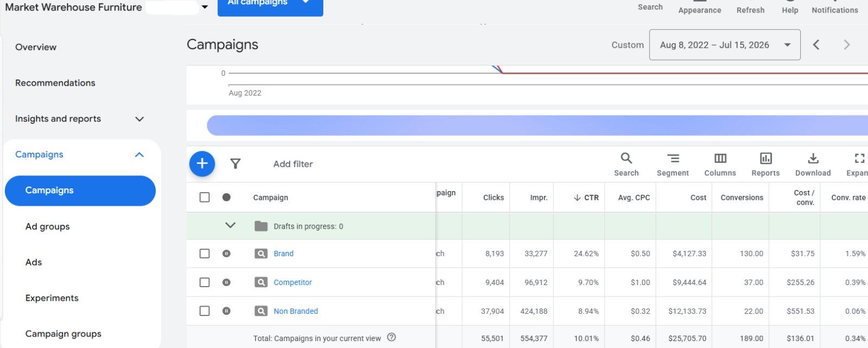Click paused status icon of Brand campaign

click(x=226, y=254)
